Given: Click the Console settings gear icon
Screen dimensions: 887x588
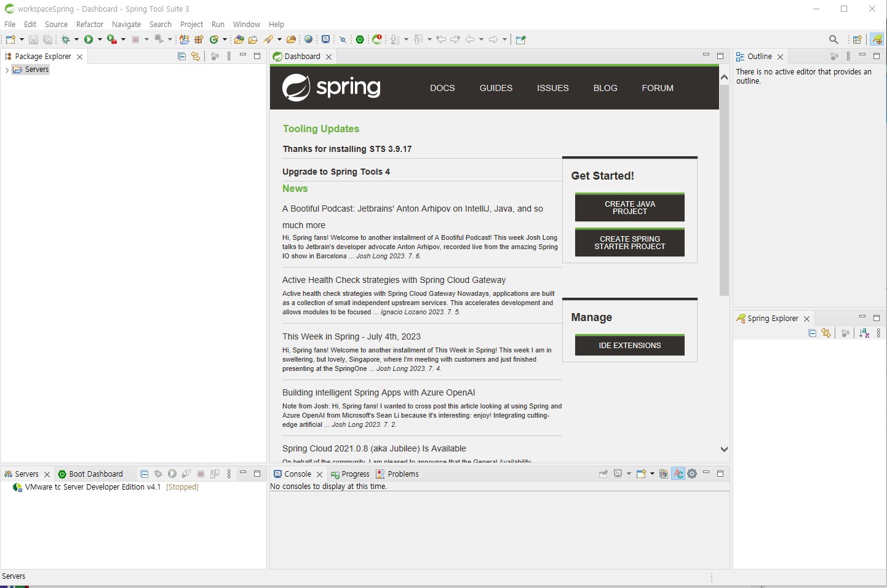Looking at the screenshot, I should coord(692,474).
